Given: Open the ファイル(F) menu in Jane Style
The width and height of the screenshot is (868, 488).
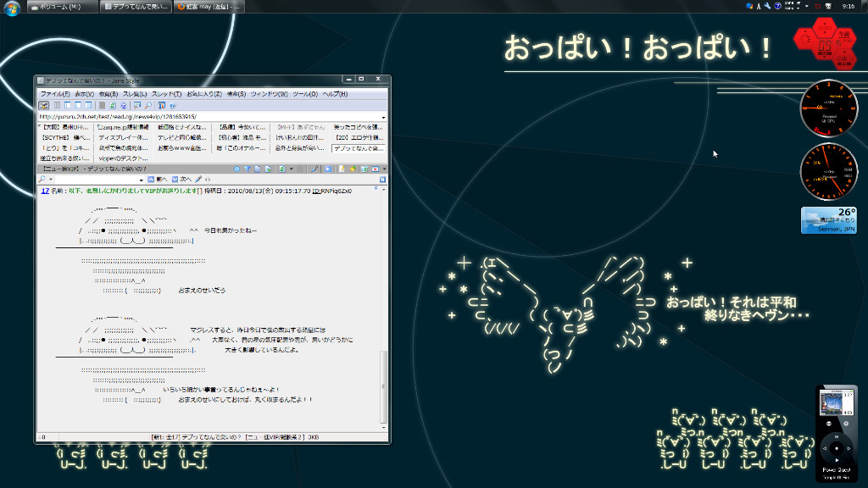Looking at the screenshot, I should pyautogui.click(x=55, y=94).
